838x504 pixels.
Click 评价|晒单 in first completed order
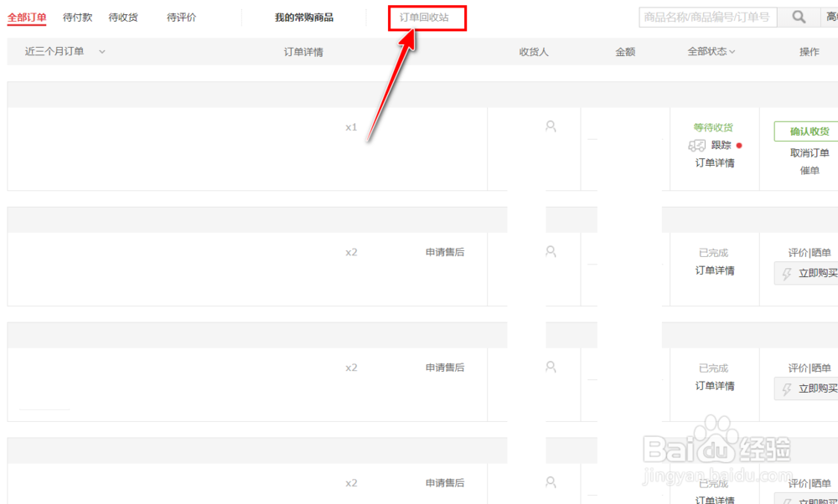pos(810,253)
